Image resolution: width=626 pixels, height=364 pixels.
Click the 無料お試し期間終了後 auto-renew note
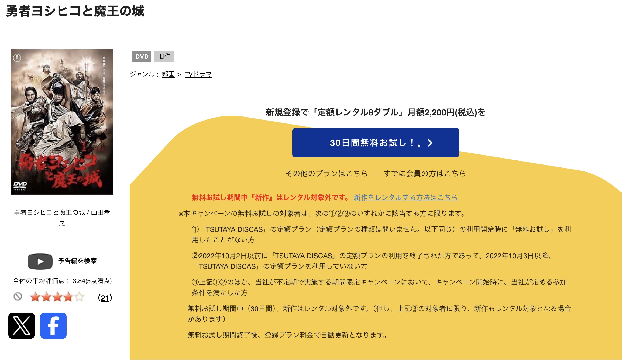pyautogui.click(x=288, y=335)
